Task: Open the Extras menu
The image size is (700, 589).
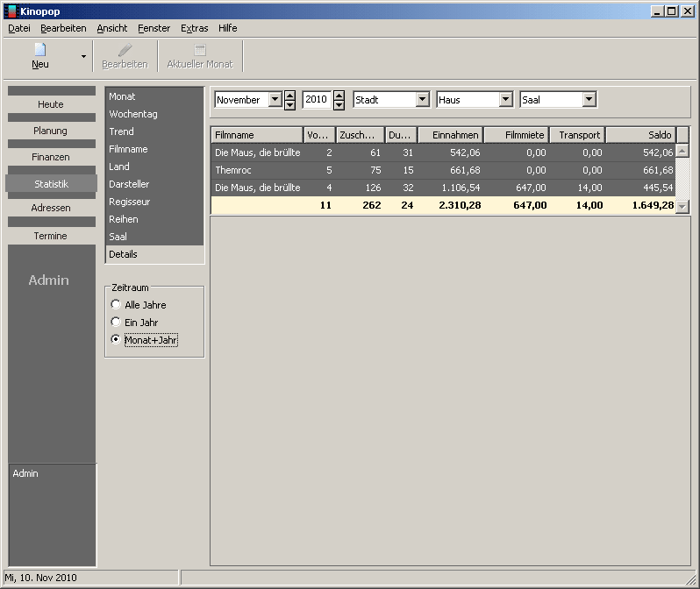Action: point(194,28)
